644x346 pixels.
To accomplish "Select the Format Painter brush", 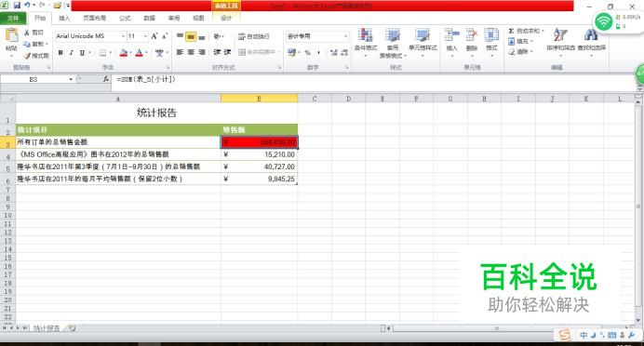I will [27, 56].
